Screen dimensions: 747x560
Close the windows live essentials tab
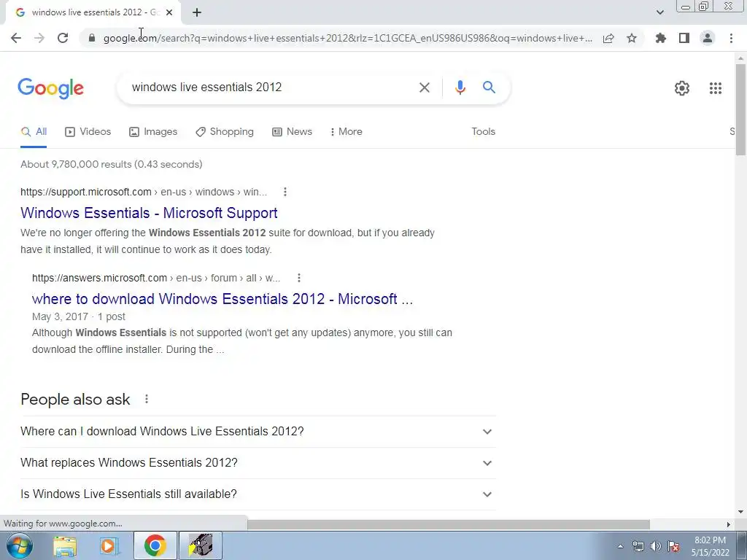tap(169, 12)
